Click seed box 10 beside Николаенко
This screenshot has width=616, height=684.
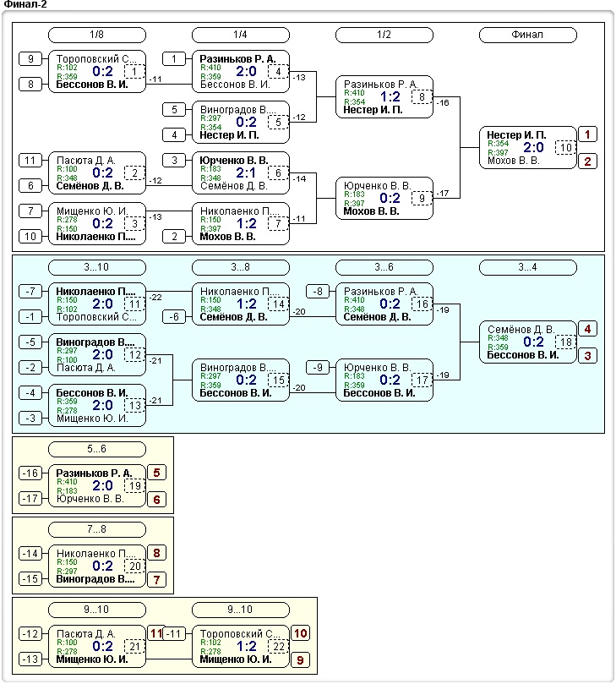[x=30, y=237]
